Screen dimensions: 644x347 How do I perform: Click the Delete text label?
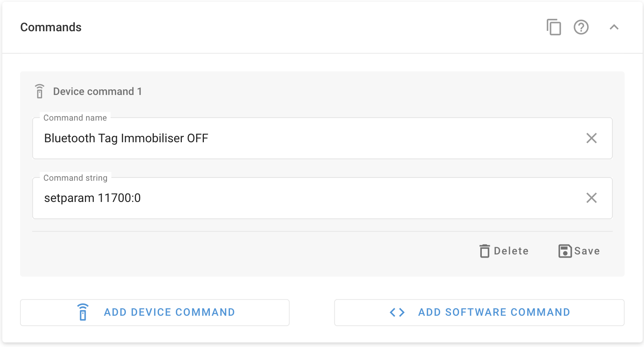(x=511, y=251)
